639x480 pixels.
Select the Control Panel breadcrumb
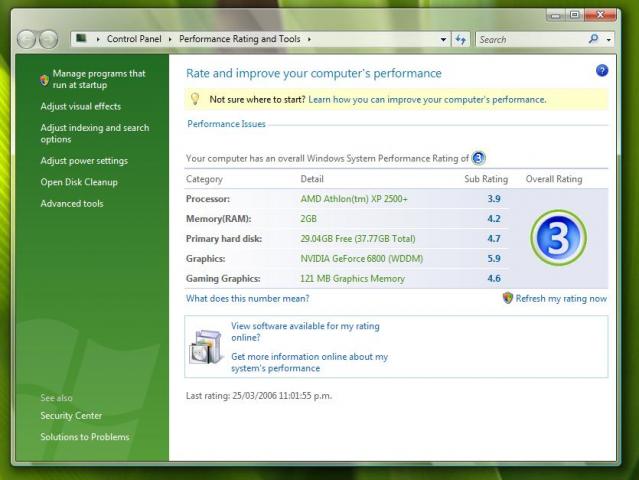click(x=134, y=39)
